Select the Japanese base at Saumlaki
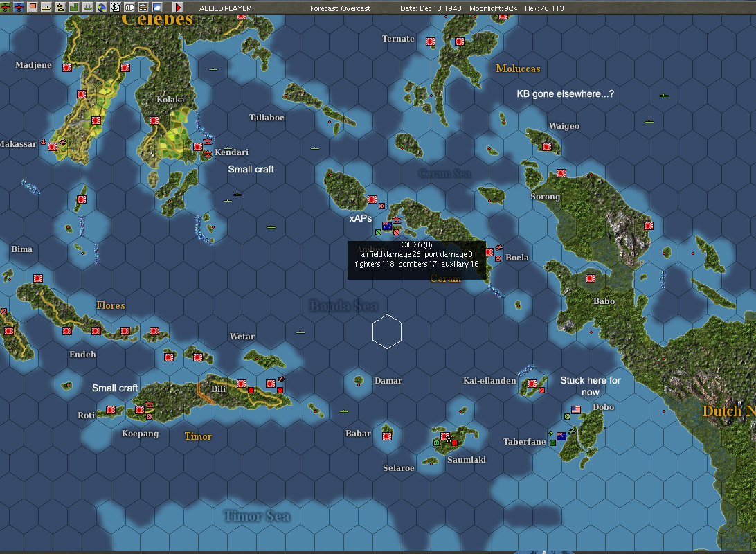This screenshot has width=756, height=554. tap(445, 436)
